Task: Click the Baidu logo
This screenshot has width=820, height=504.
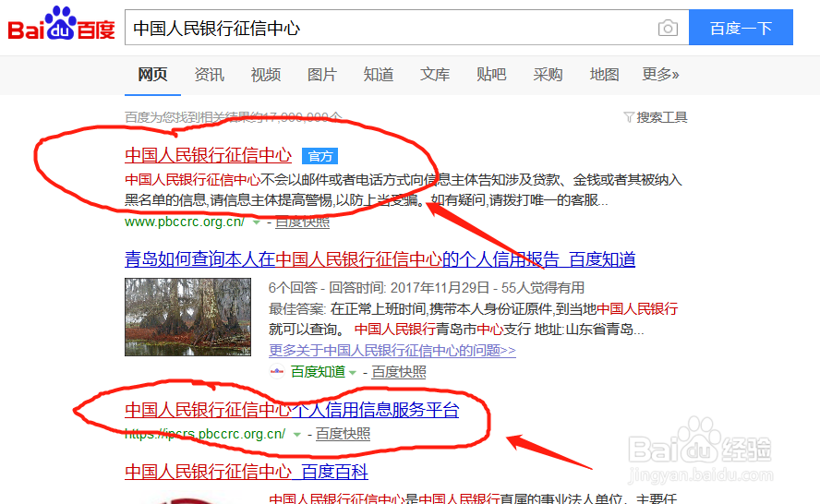Action: point(61,24)
